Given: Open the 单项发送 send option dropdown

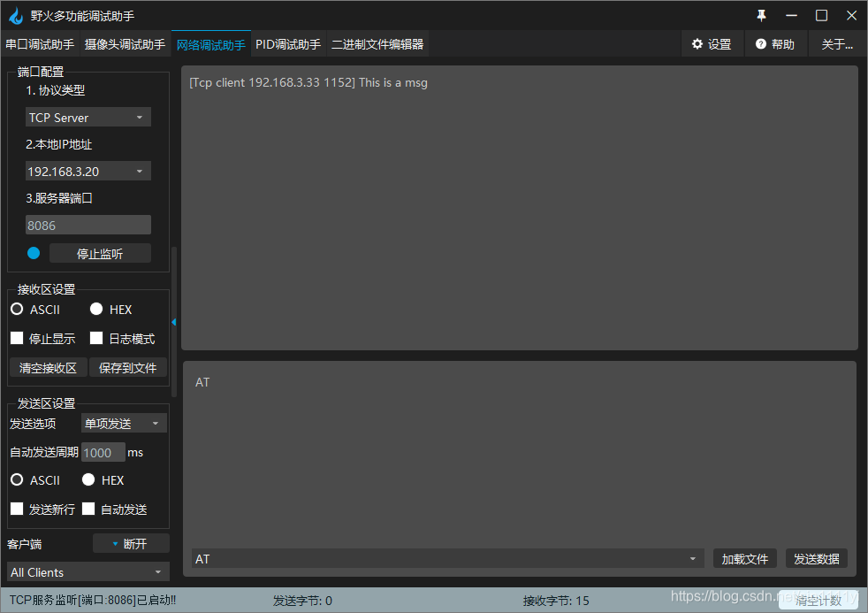Looking at the screenshot, I should [x=124, y=424].
